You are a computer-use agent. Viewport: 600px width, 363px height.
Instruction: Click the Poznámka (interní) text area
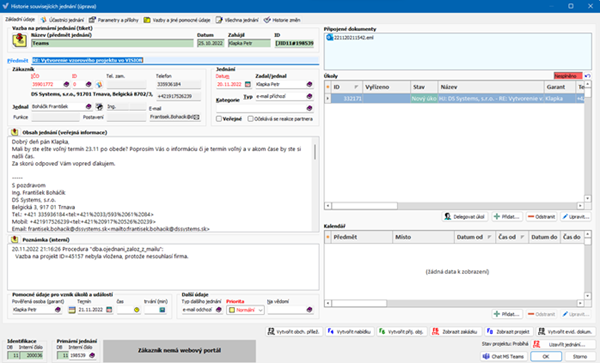point(163,267)
